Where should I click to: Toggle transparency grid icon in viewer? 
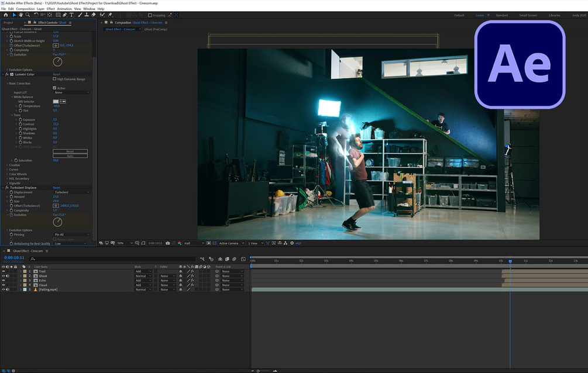(x=215, y=243)
